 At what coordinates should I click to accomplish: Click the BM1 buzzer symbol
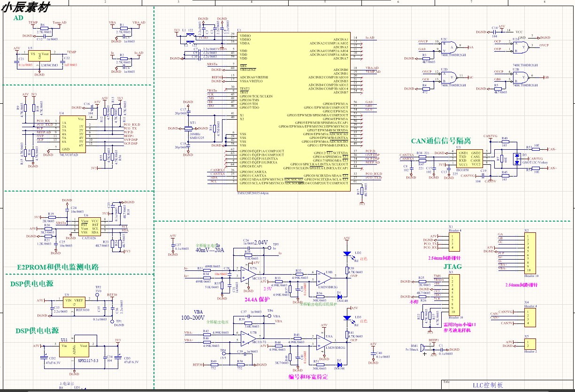click(421, 348)
